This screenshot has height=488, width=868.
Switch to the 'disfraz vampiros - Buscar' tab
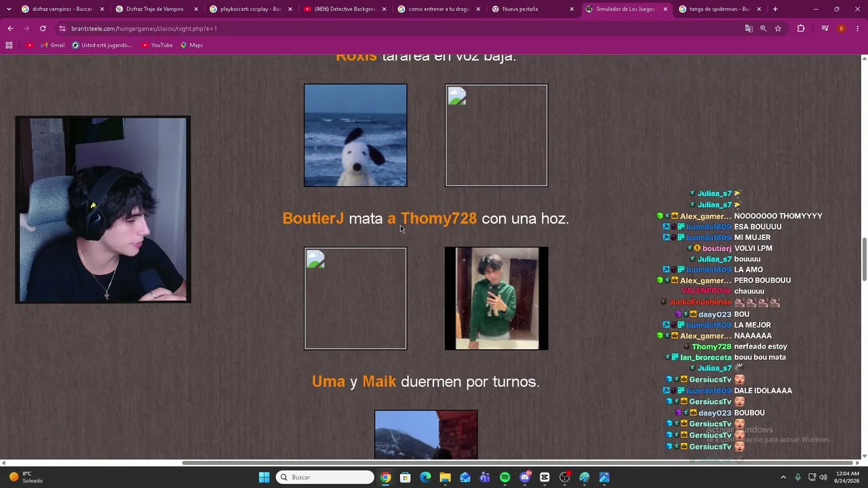point(62,9)
